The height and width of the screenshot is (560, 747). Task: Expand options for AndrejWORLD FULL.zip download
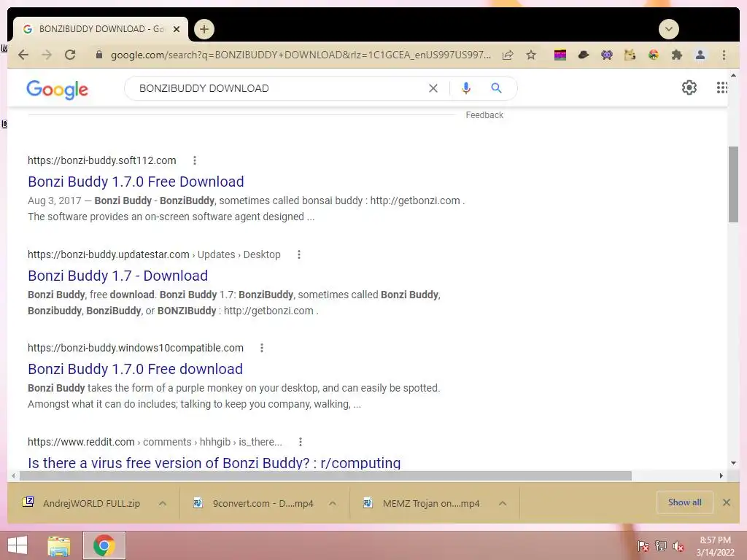pos(163,503)
